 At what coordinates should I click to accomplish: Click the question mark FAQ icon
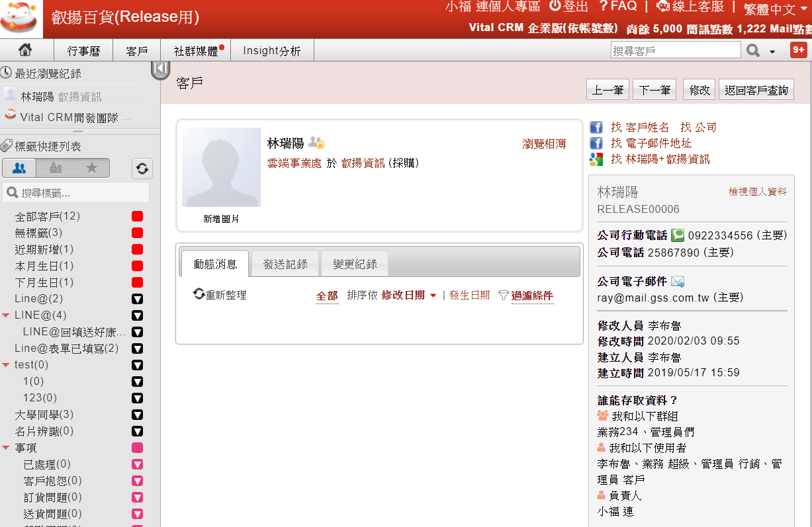click(x=603, y=6)
